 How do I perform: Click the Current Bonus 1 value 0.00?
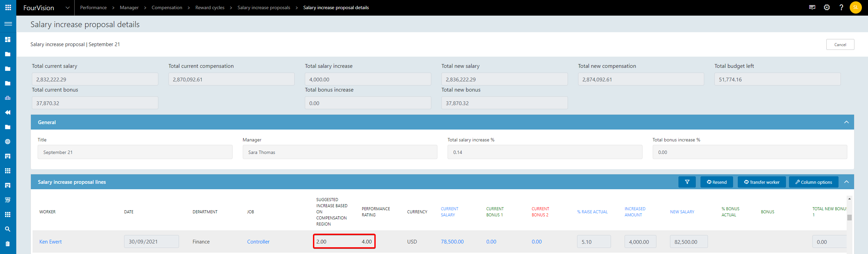click(x=491, y=242)
